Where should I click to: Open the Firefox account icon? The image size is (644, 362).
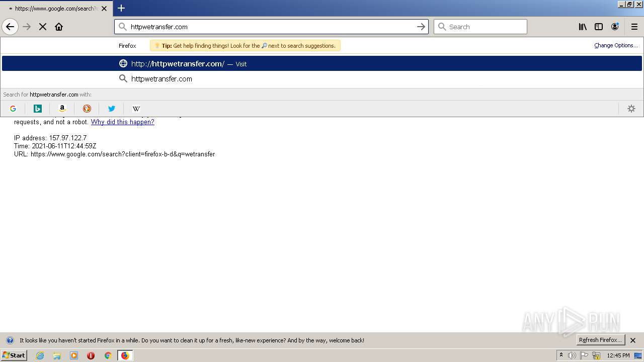pyautogui.click(x=615, y=27)
